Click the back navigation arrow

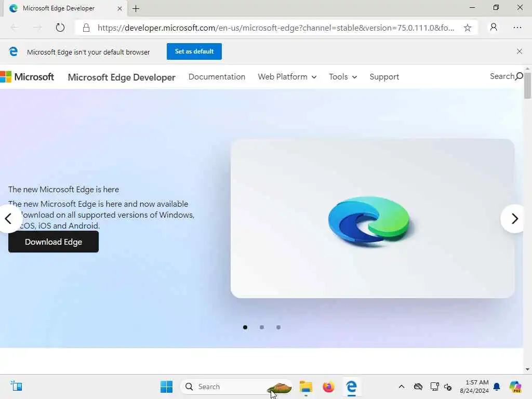click(15, 28)
